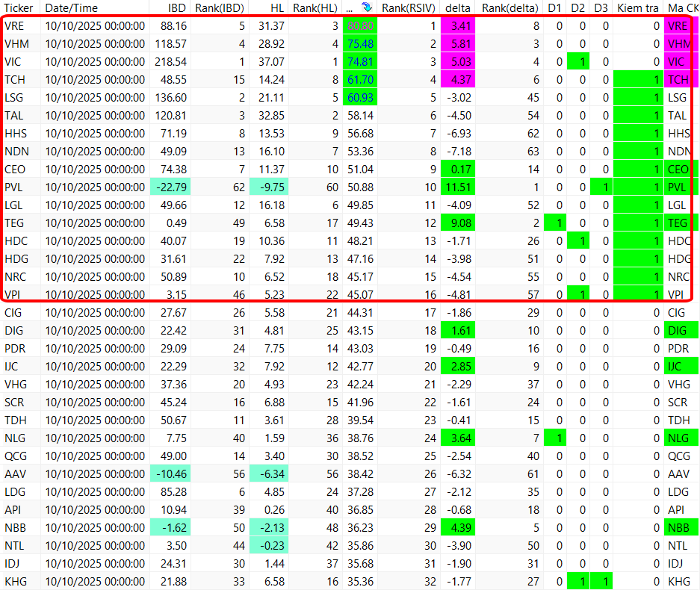
Task: Click the Rank(delta) column header
Action: (510, 8)
